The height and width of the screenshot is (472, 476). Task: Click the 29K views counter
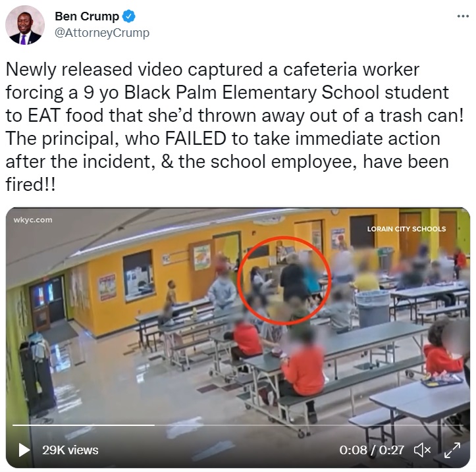(x=70, y=450)
